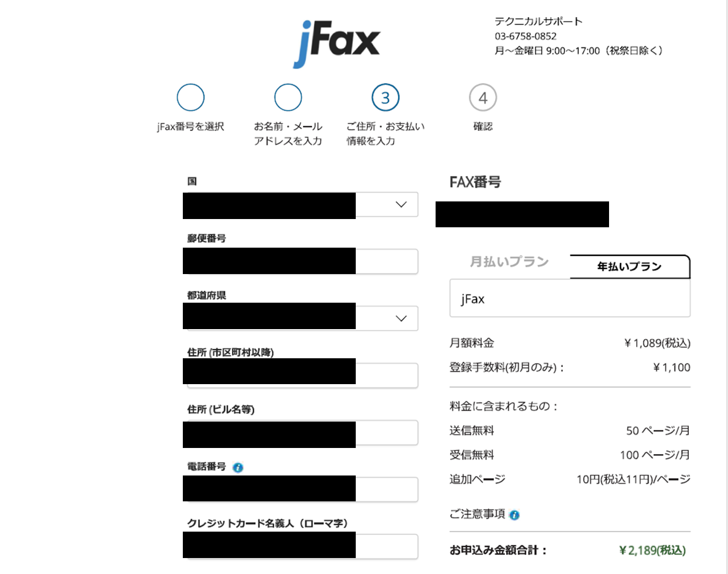Click the technical support phone number
This screenshot has width=728, height=574.
[x=525, y=36]
